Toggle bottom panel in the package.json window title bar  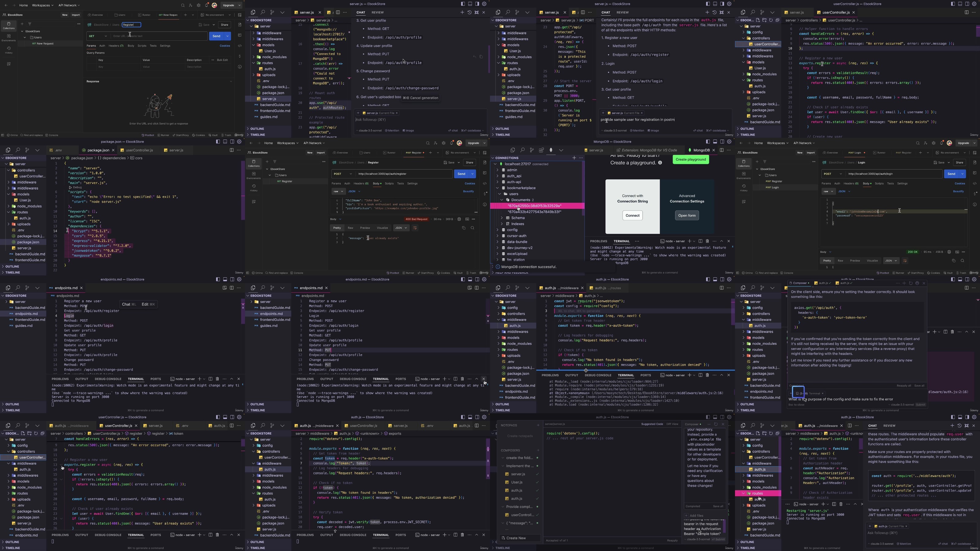225,141
